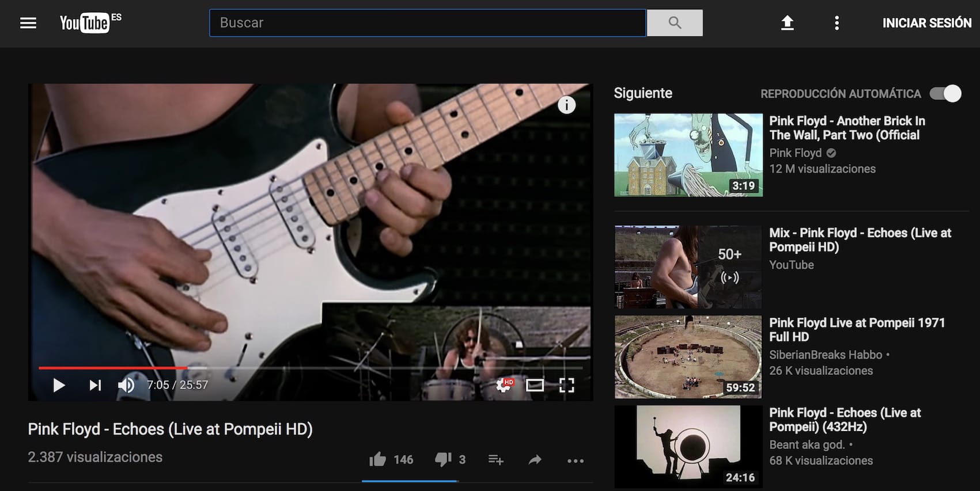Open the hamburger guide menu
980x491 pixels.
[x=28, y=23]
